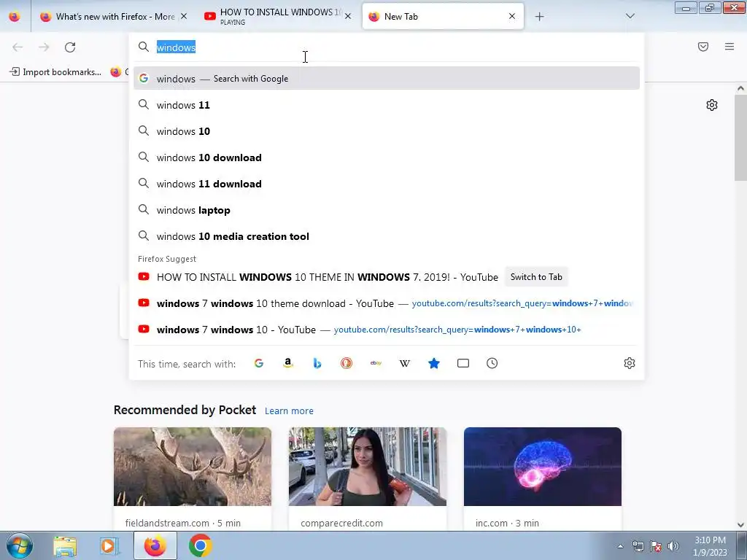Open fieldandstream.com moose article thumbnail
The image size is (747, 560).
(193, 467)
